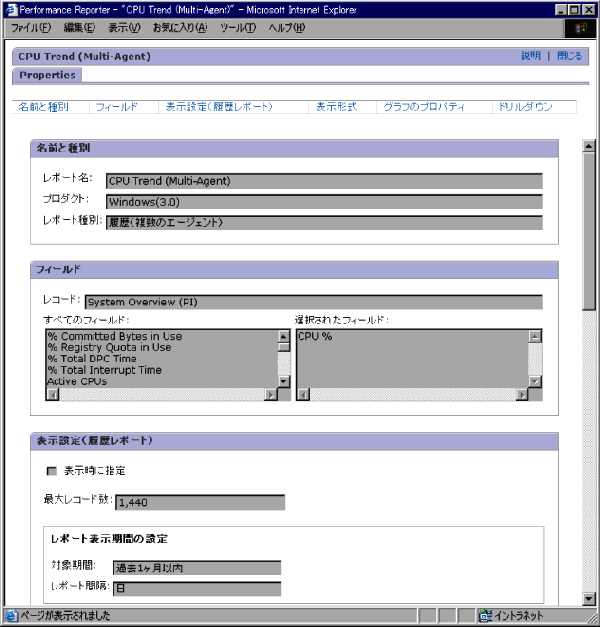600x627 pixels.
Task: Click the 閉じる link
Action: tap(570, 56)
